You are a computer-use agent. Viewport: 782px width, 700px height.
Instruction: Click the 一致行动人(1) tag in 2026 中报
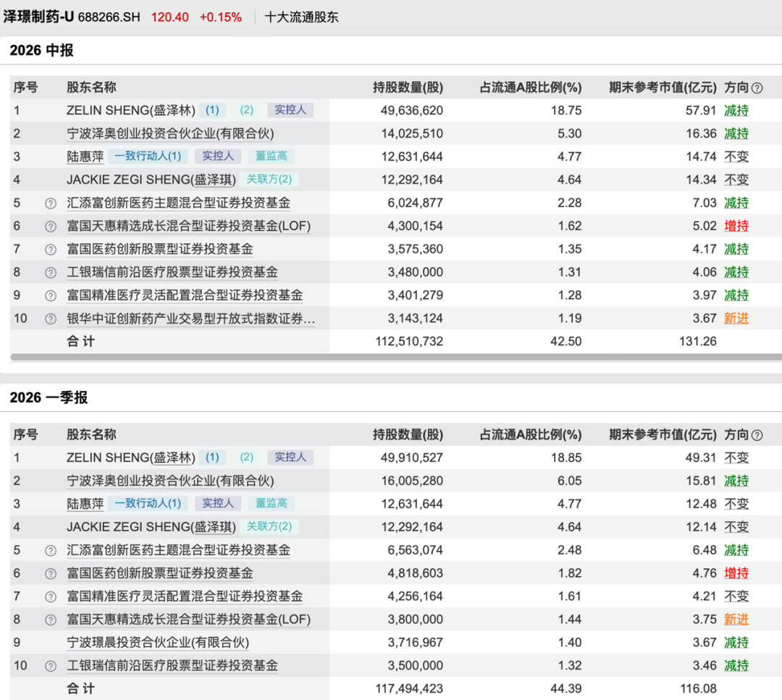[148, 156]
